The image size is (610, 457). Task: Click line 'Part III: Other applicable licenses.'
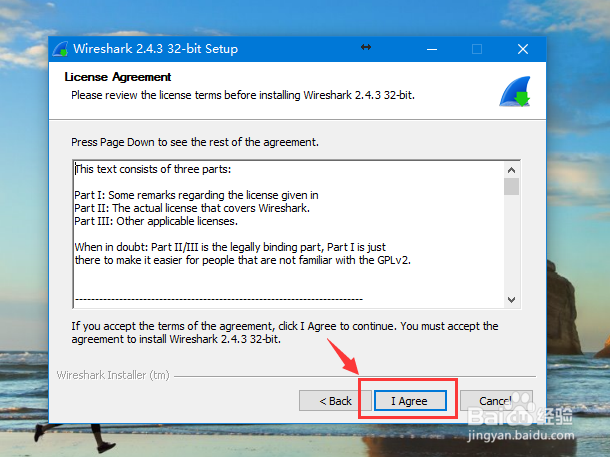tap(156, 221)
